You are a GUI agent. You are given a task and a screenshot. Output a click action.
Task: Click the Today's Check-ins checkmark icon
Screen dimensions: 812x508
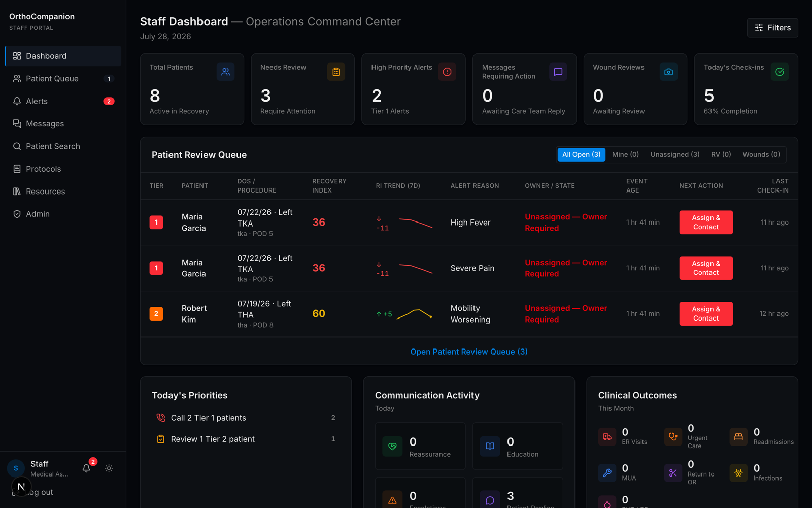point(780,72)
